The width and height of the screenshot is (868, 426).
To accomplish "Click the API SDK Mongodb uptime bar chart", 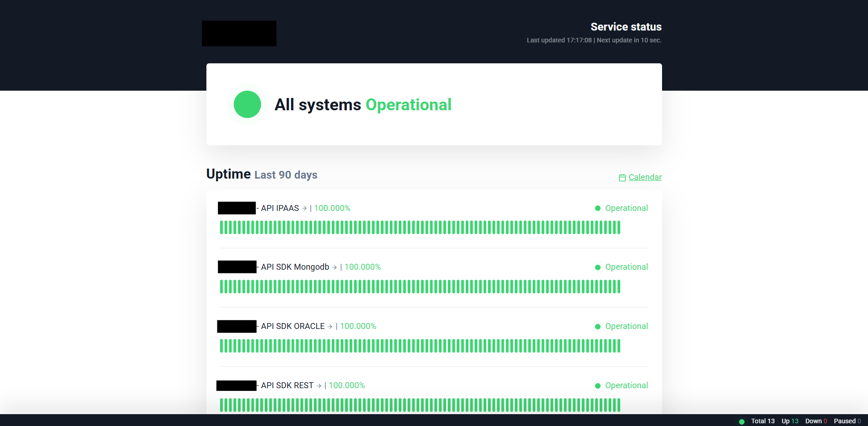I will 420,287.
